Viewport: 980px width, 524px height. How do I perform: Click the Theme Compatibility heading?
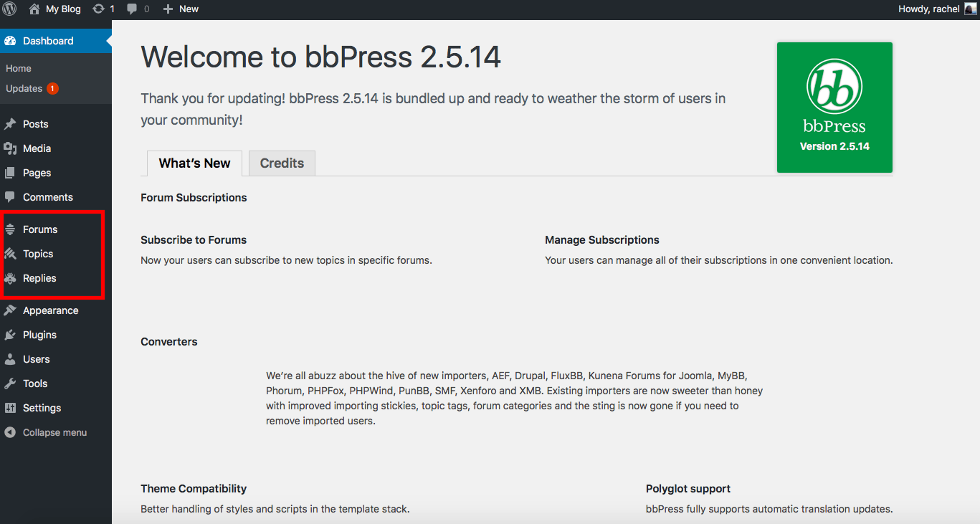tap(194, 489)
